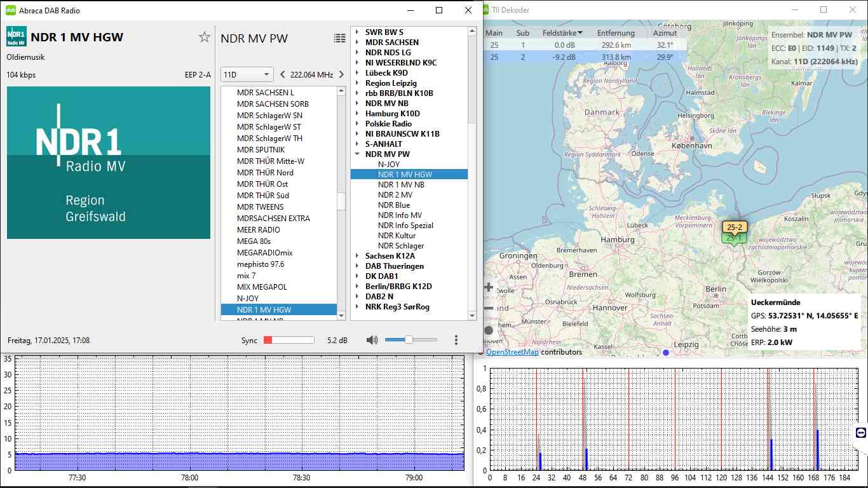Toggle the ensemble list view icon
Screen dimensions: 868x488
point(340,38)
